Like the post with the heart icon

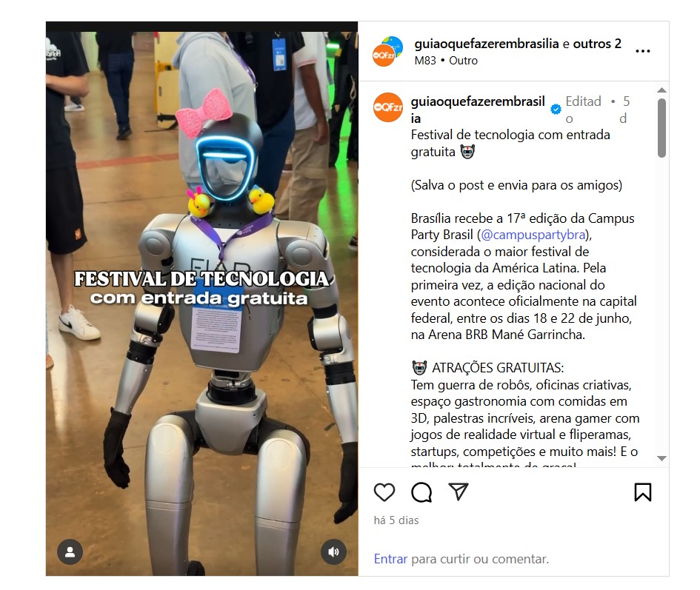[x=384, y=492]
